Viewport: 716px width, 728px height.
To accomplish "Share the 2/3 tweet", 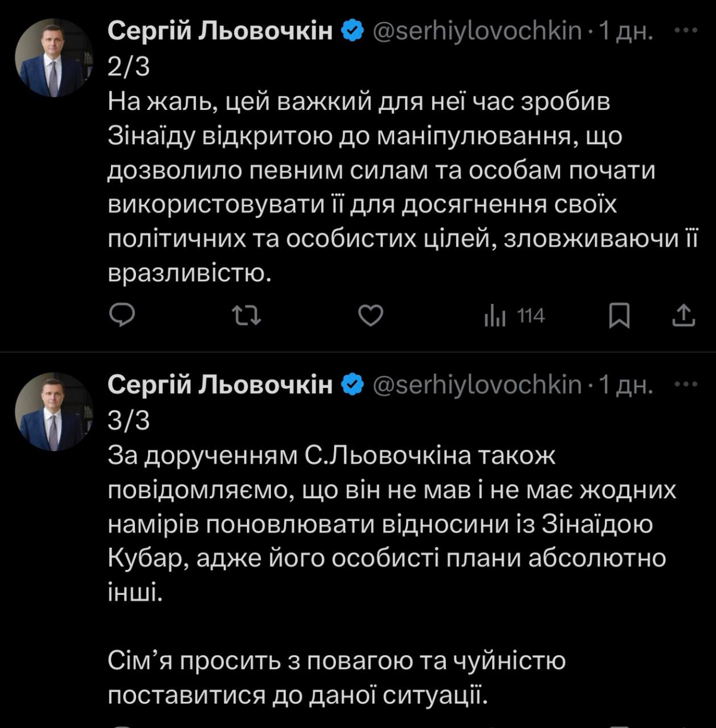I will (684, 315).
